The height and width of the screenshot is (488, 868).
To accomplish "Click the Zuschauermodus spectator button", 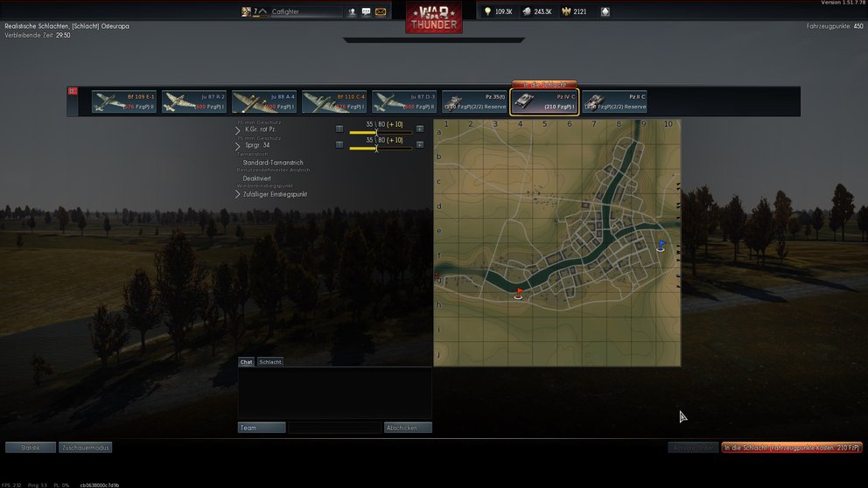I will click(85, 448).
